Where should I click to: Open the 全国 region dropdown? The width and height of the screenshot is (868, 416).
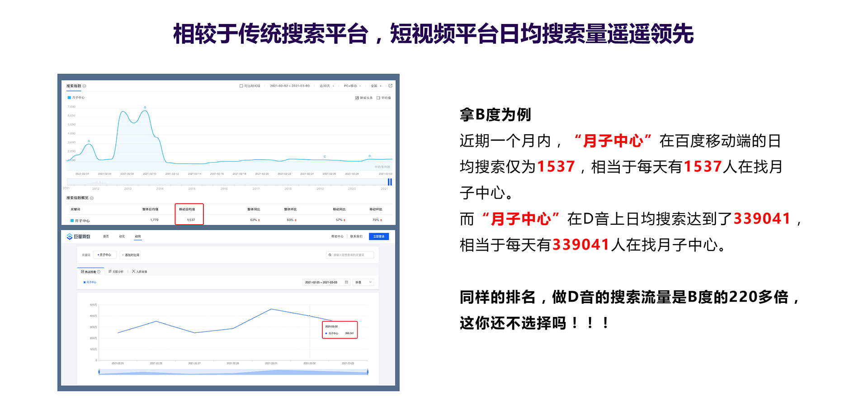pos(376,86)
